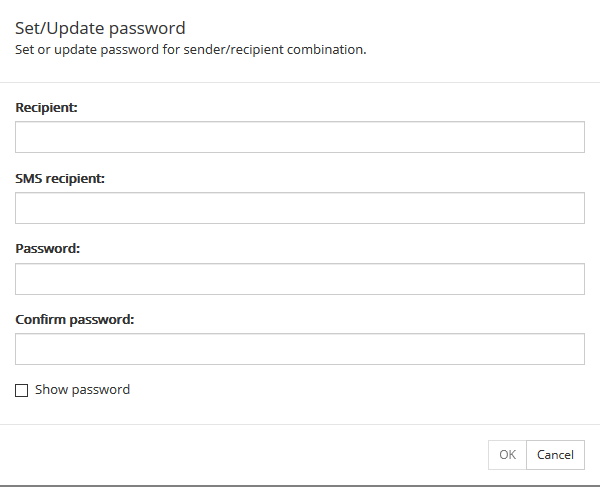Click the 'Recipient:' field label

click(x=47, y=107)
